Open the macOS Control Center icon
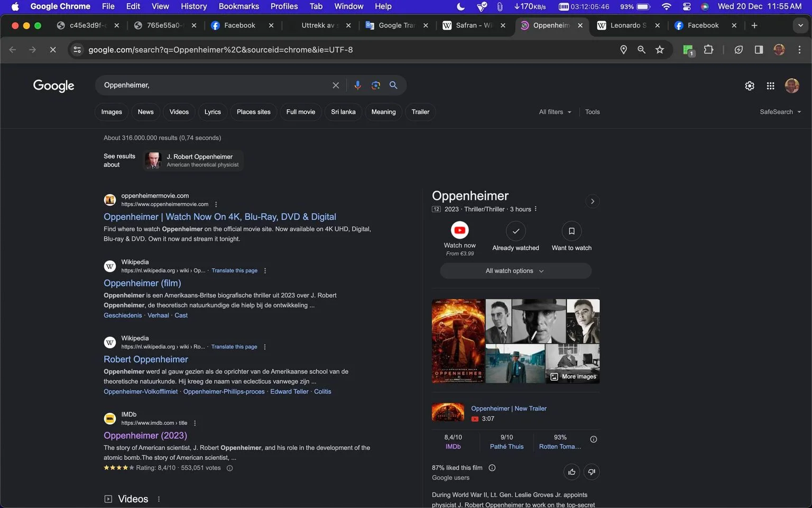The width and height of the screenshot is (812, 508). 687,6
